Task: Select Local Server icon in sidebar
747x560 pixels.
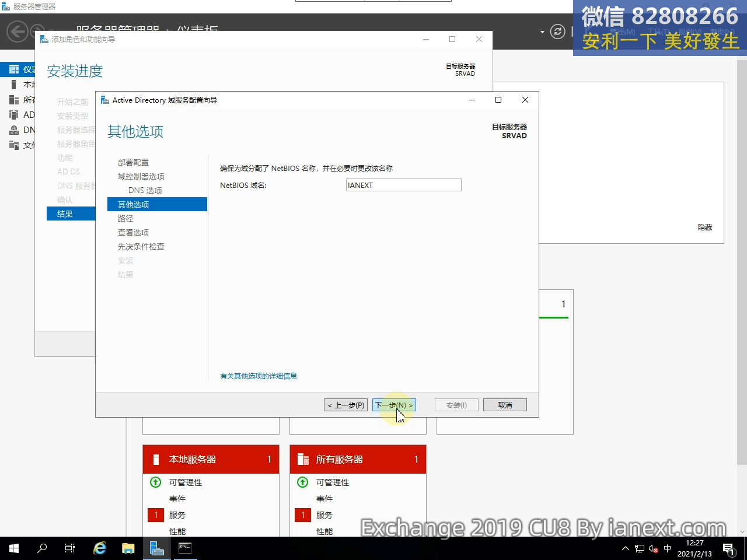Action: coord(14,85)
